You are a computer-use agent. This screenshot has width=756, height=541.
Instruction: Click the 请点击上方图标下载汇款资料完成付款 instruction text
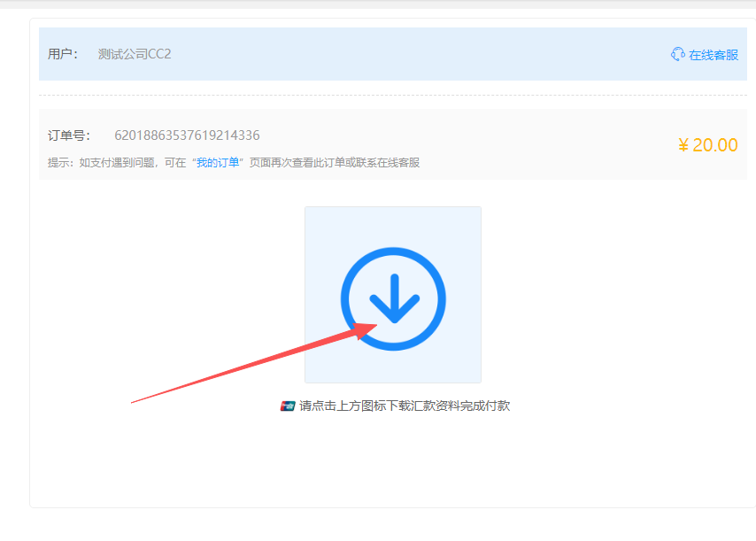coord(405,406)
